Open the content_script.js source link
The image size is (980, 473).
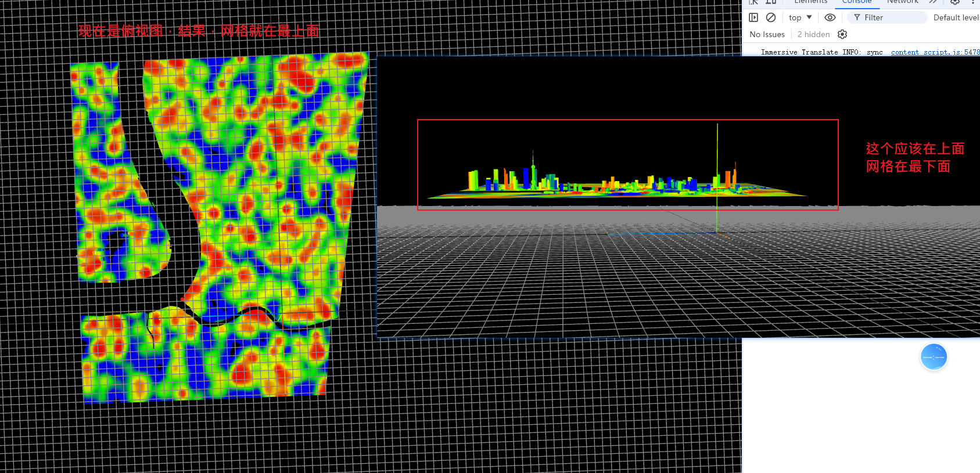click(935, 52)
